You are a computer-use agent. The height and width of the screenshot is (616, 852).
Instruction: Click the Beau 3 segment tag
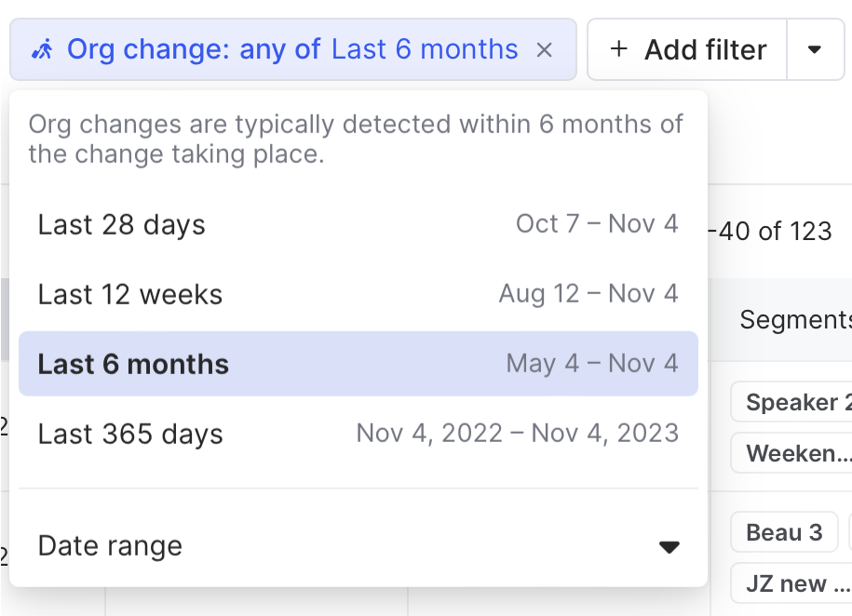click(x=784, y=532)
